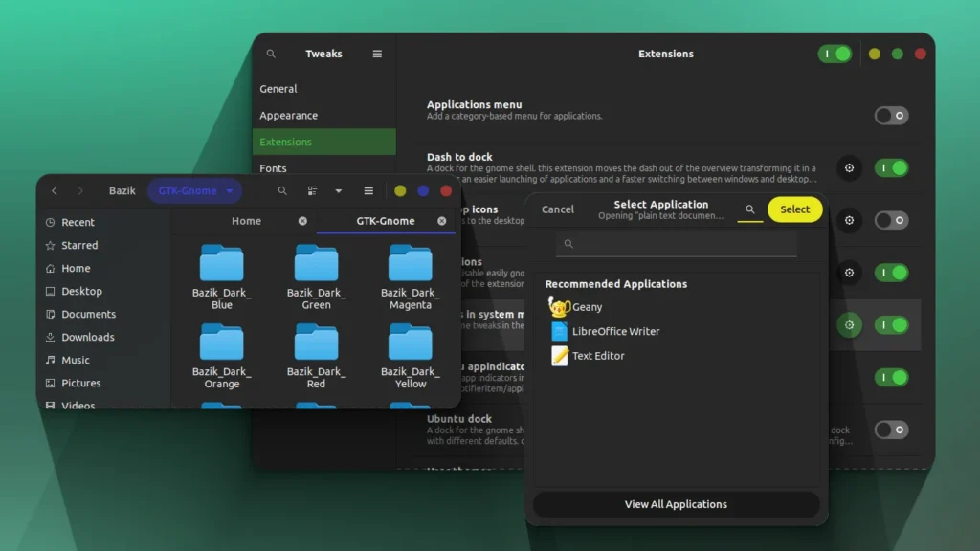
Task: Select the Bazik_Dark_Blue folder
Action: (222, 277)
